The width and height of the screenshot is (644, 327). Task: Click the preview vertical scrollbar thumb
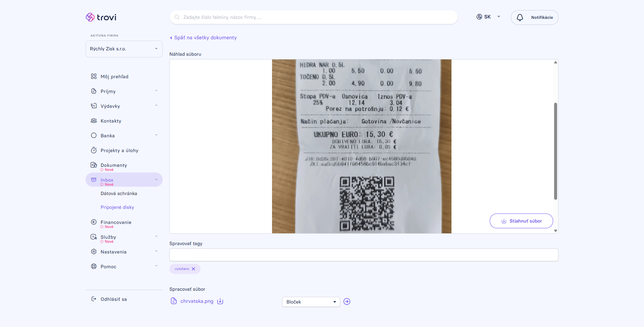[x=555, y=151]
